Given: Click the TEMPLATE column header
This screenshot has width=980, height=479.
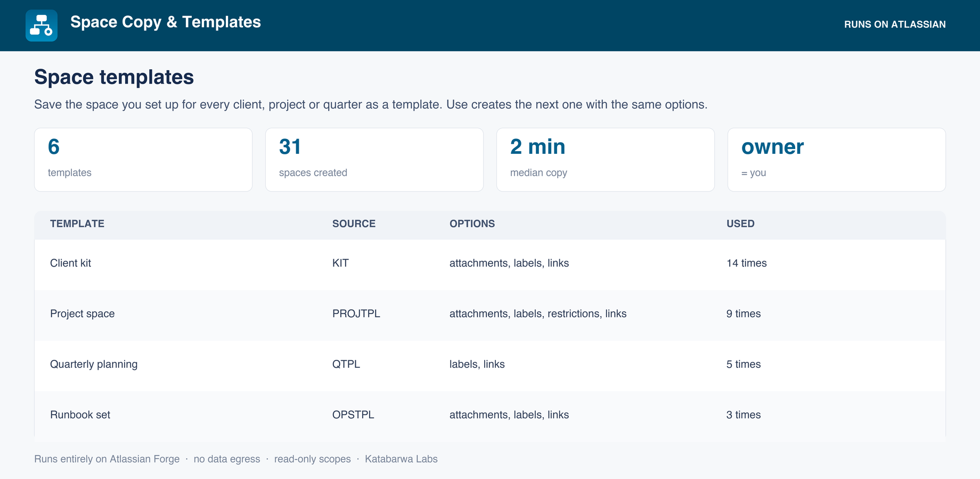Looking at the screenshot, I should 77,224.
